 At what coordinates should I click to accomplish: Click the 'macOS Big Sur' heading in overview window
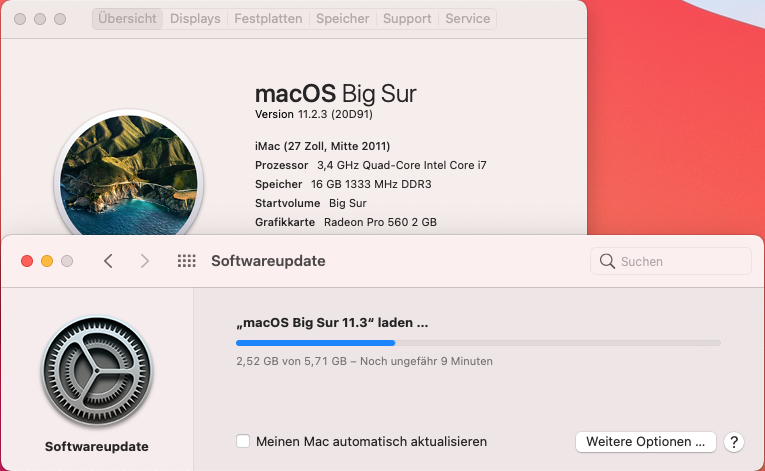[x=336, y=94]
